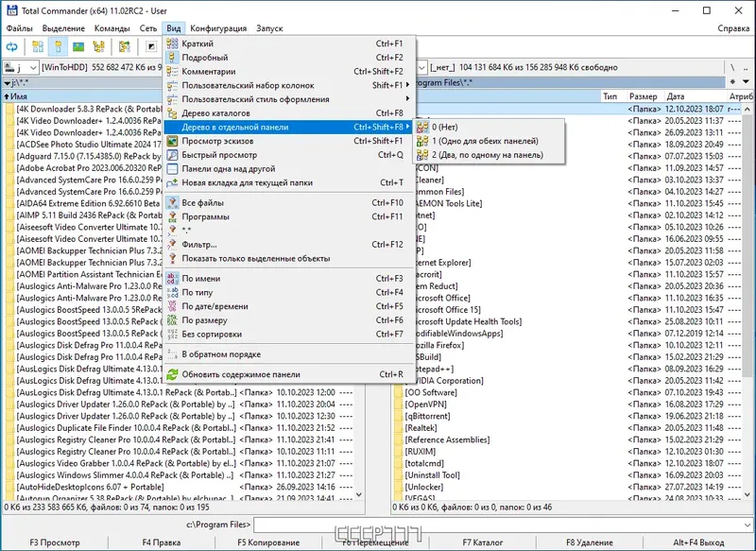The image size is (756, 551).
Task: Open Новая вкладка для текущей папки
Action: [289, 182]
